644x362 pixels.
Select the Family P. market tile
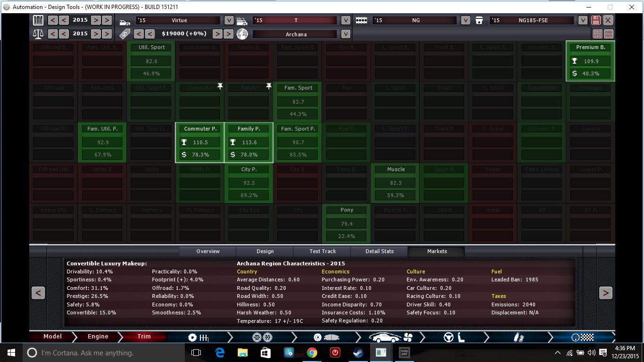pyautogui.click(x=249, y=142)
